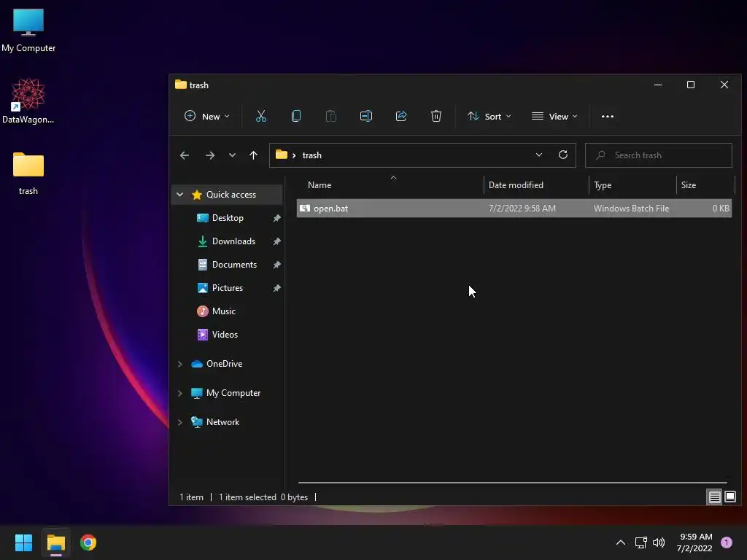The height and width of the screenshot is (560, 747).
Task: Click File Explorer taskbar icon
Action: pyautogui.click(x=55, y=542)
